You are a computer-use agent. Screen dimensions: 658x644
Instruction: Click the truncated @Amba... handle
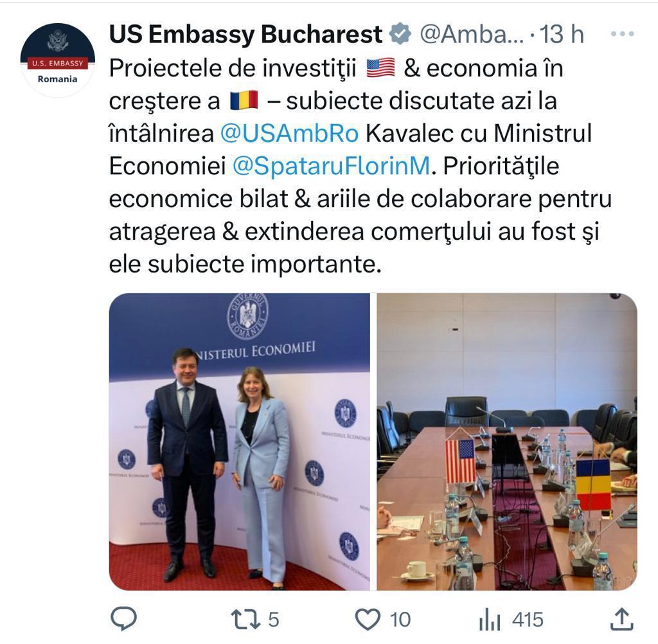[472, 35]
